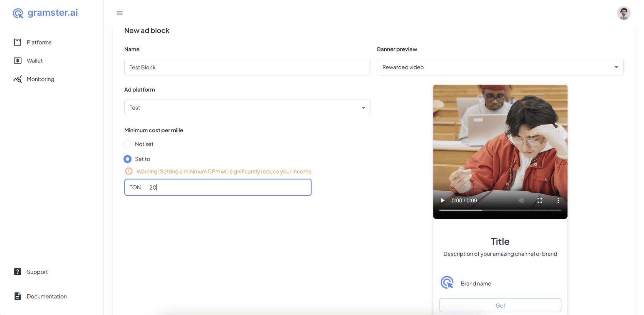Viewport: 644px width, 315px height.
Task: Click the brand logo in banner preview
Action: [447, 283]
